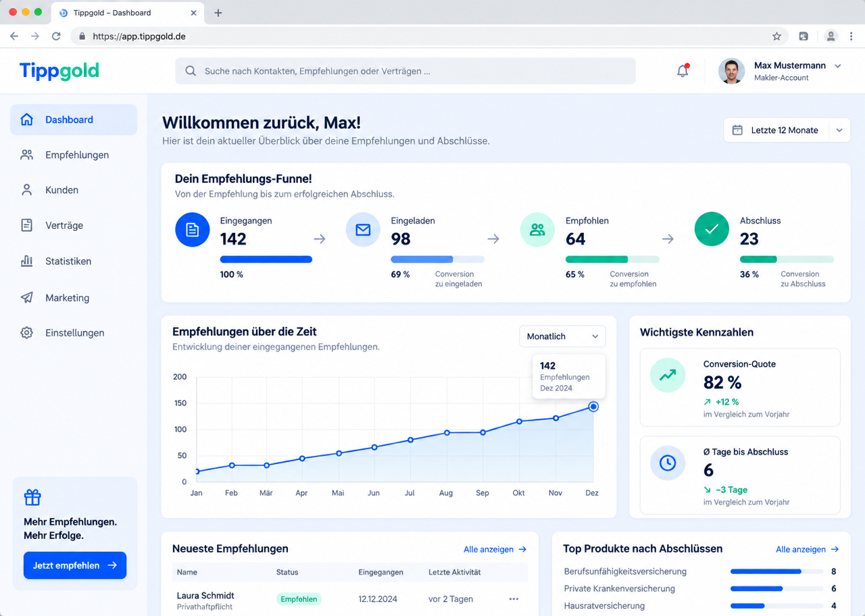Click the Private Krankenversicherung product row label
The image size is (865, 616).
[x=620, y=589]
